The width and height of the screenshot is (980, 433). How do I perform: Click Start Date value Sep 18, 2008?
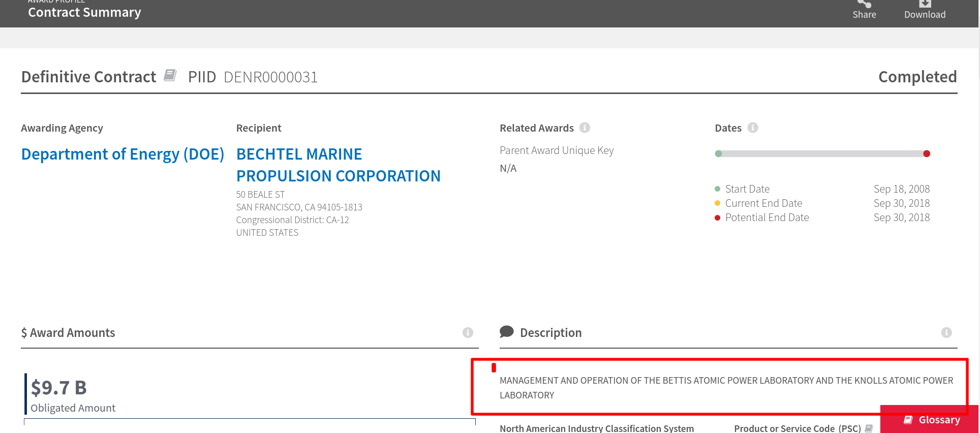[901, 189]
